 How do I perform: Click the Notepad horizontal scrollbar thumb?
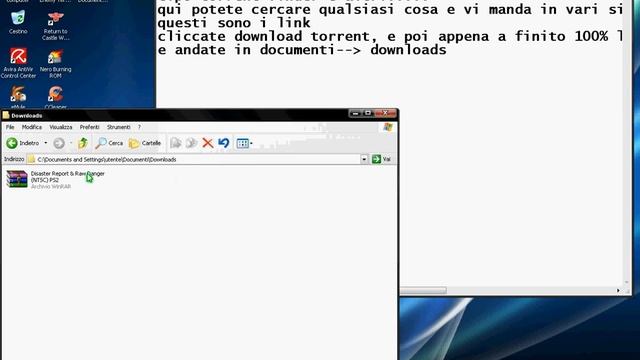(423, 290)
